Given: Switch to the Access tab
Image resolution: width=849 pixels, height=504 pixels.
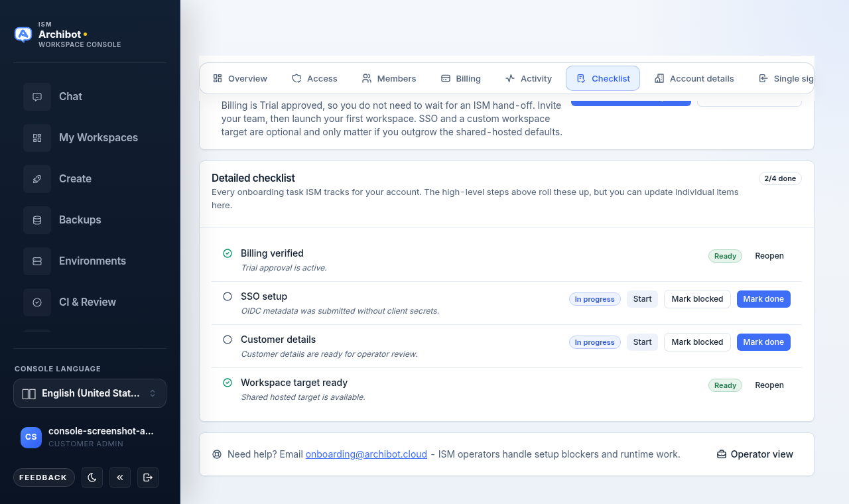Looking at the screenshot, I should point(314,78).
